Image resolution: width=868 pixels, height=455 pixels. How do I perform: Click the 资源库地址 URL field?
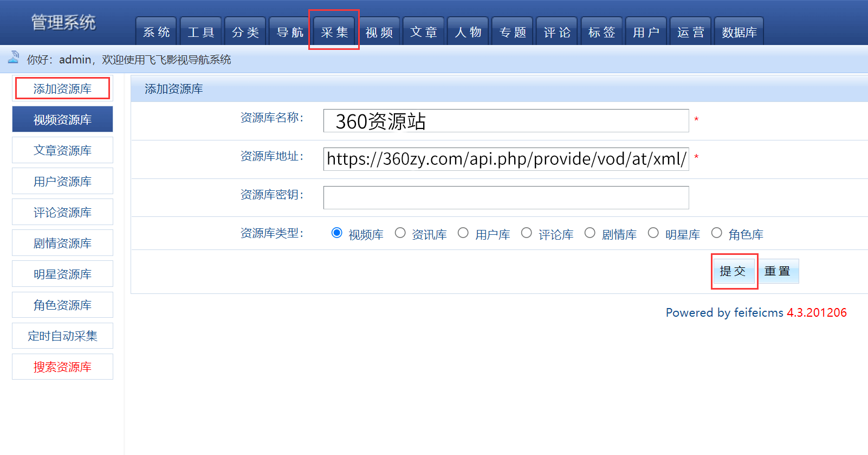click(x=506, y=159)
